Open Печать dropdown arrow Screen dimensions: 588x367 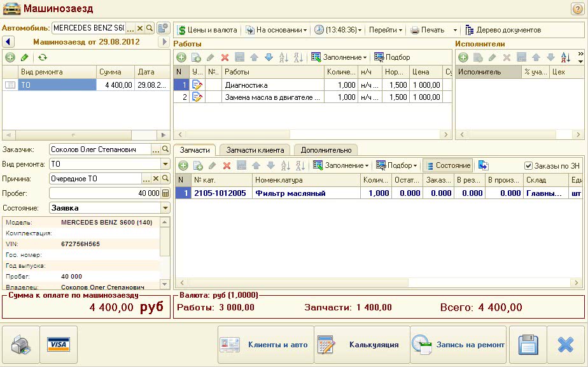click(x=455, y=30)
